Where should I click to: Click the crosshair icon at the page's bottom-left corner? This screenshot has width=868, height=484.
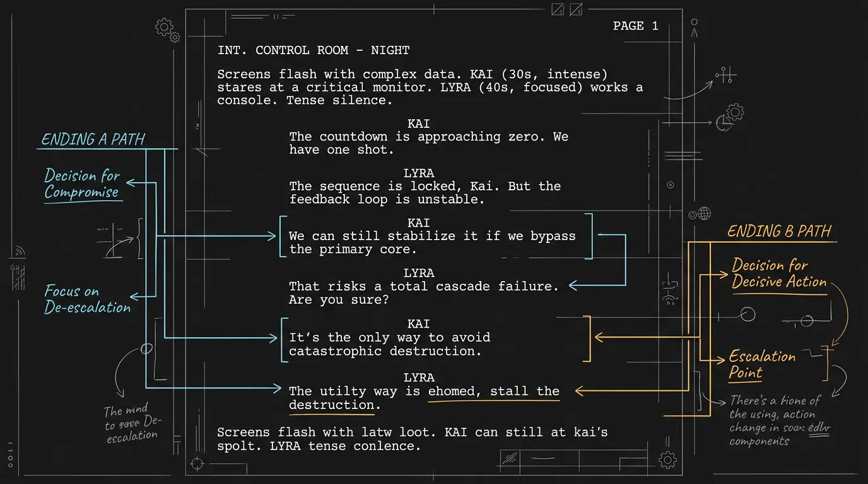pyautogui.click(x=198, y=464)
